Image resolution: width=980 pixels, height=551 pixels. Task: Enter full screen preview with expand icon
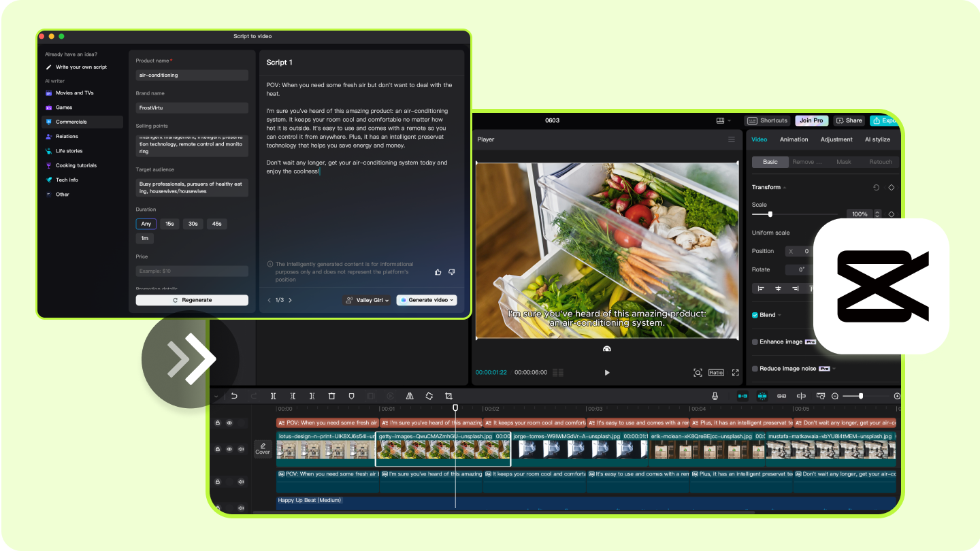pos(735,373)
